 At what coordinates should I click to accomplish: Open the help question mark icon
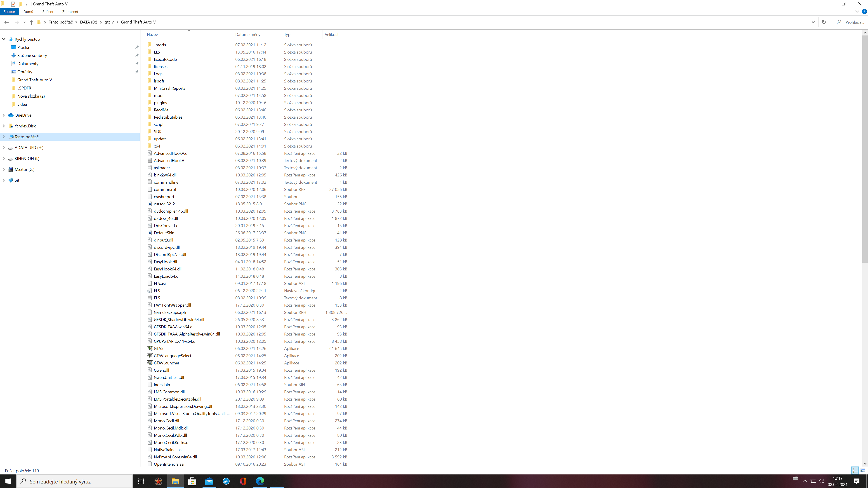point(864,12)
